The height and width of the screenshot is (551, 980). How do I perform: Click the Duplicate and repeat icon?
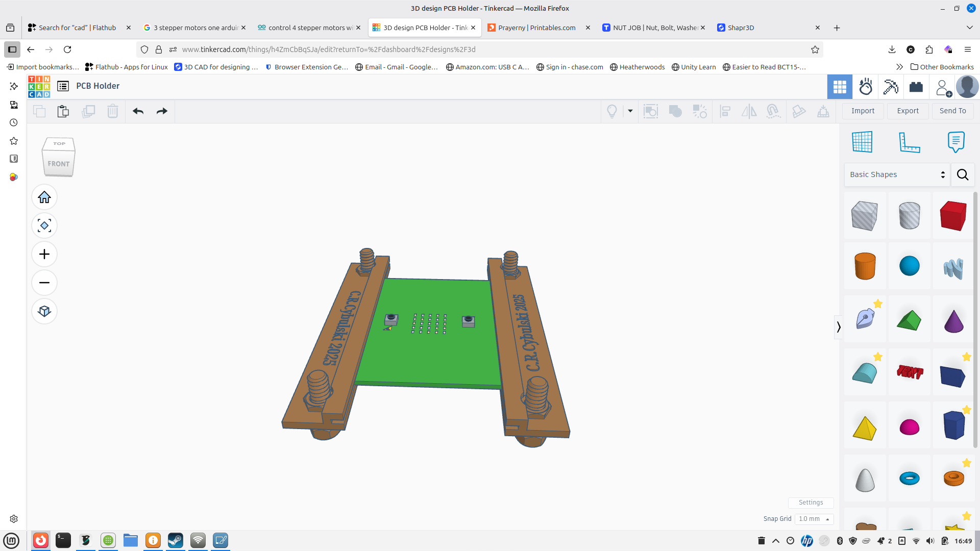pyautogui.click(x=88, y=111)
